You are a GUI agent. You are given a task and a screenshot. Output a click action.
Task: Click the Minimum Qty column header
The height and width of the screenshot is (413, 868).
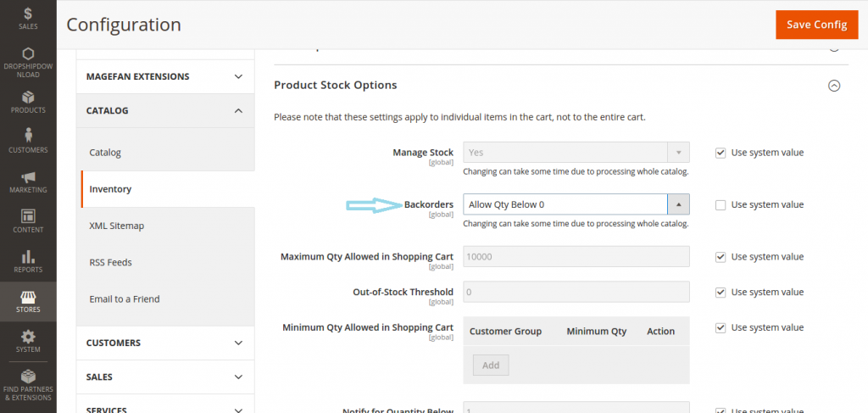(x=596, y=332)
